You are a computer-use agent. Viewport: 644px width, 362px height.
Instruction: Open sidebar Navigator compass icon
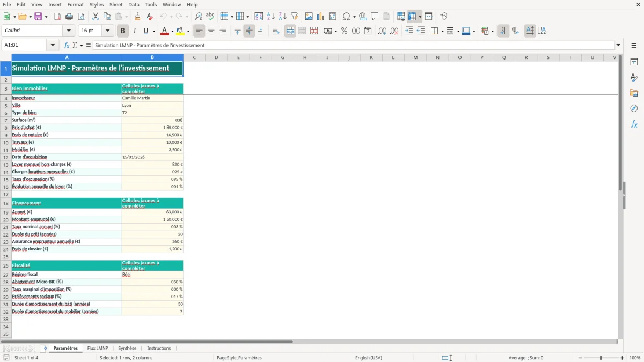click(634, 108)
